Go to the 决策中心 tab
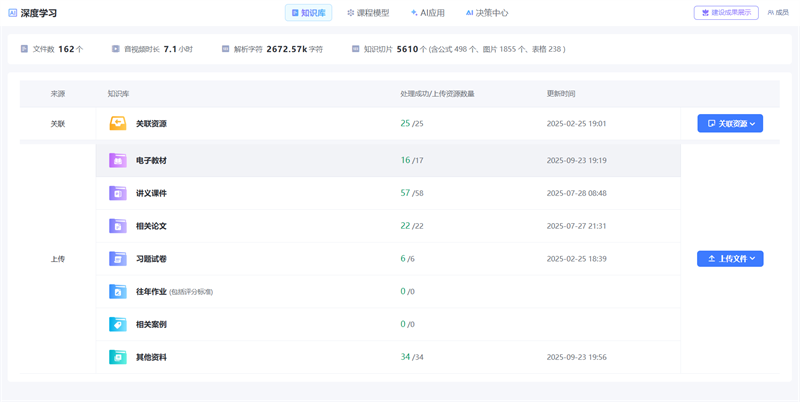 (487, 13)
